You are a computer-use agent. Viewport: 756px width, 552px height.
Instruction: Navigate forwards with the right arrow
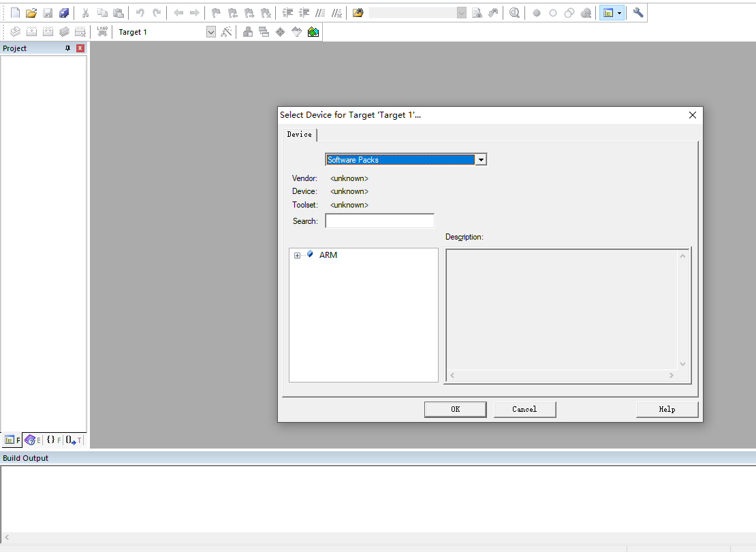(194, 13)
